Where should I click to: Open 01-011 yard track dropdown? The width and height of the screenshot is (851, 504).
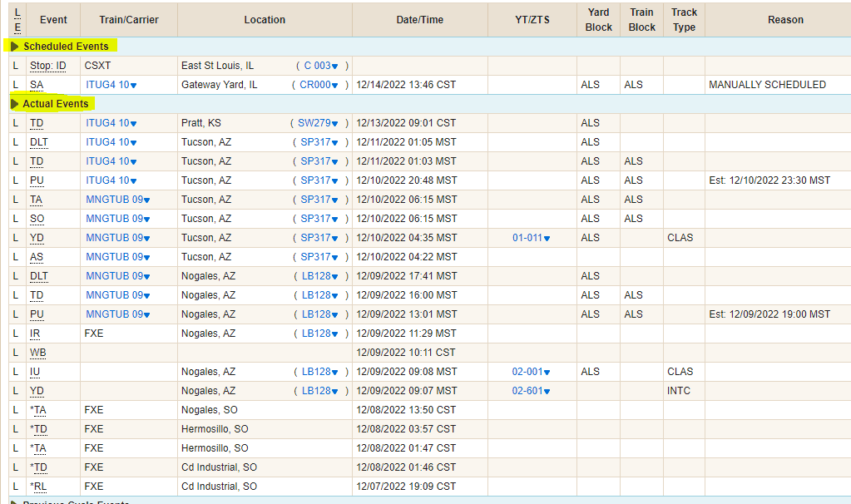click(531, 238)
